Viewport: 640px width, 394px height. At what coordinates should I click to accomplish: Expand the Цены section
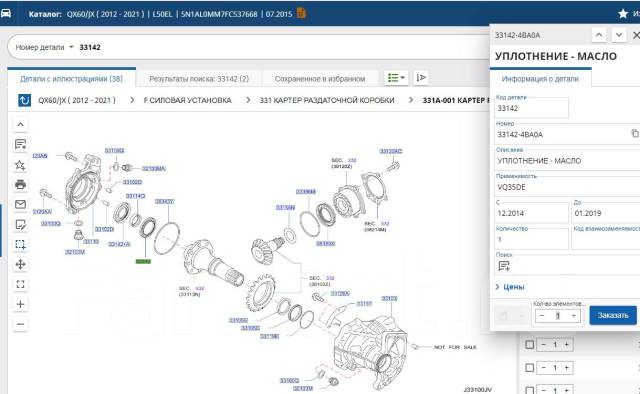point(510,287)
